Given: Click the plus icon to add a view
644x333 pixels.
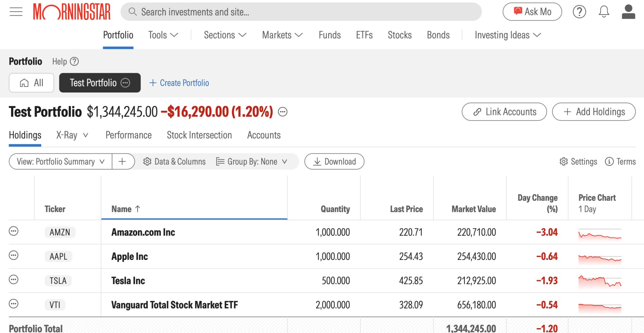Looking at the screenshot, I should coord(122,161).
